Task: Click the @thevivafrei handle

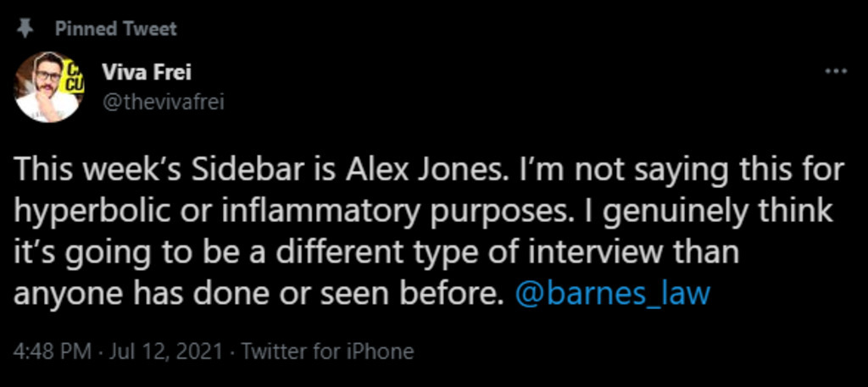Action: pyautogui.click(x=163, y=102)
